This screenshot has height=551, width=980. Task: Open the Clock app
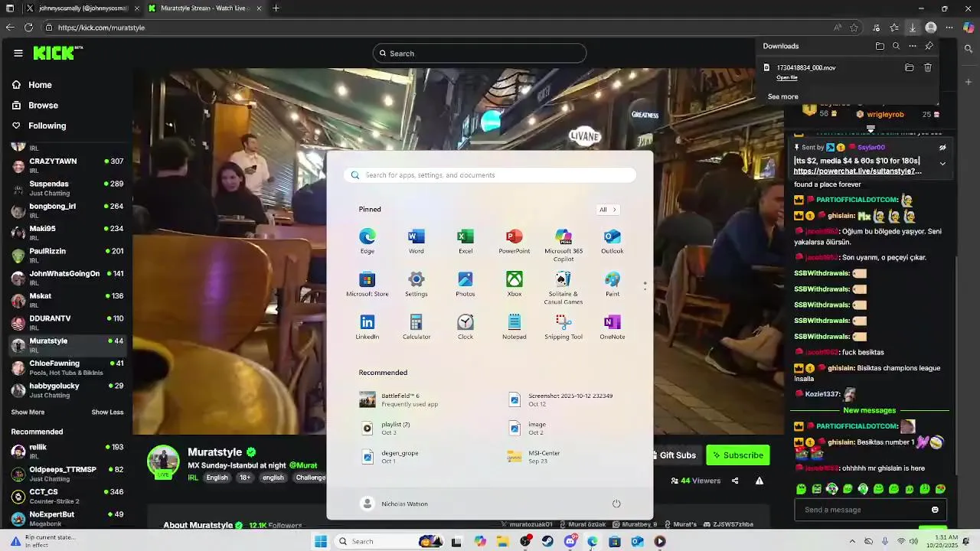coord(465,327)
